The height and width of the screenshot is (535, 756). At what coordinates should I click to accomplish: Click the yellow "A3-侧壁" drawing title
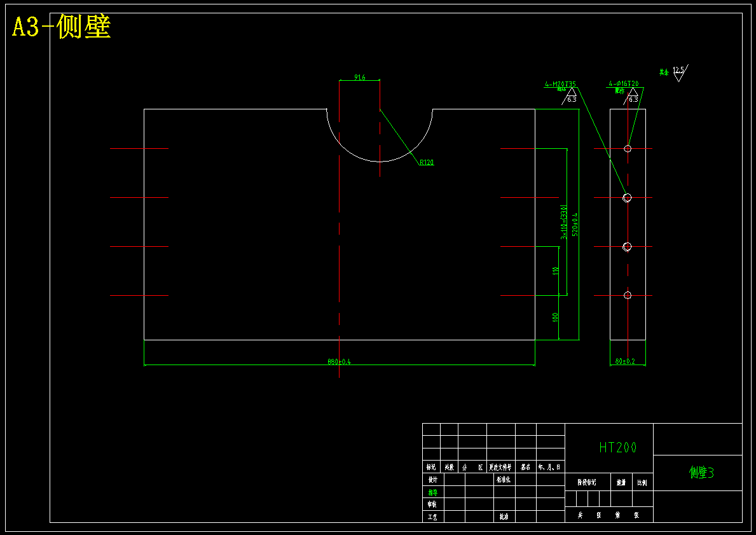pyautogui.click(x=62, y=27)
